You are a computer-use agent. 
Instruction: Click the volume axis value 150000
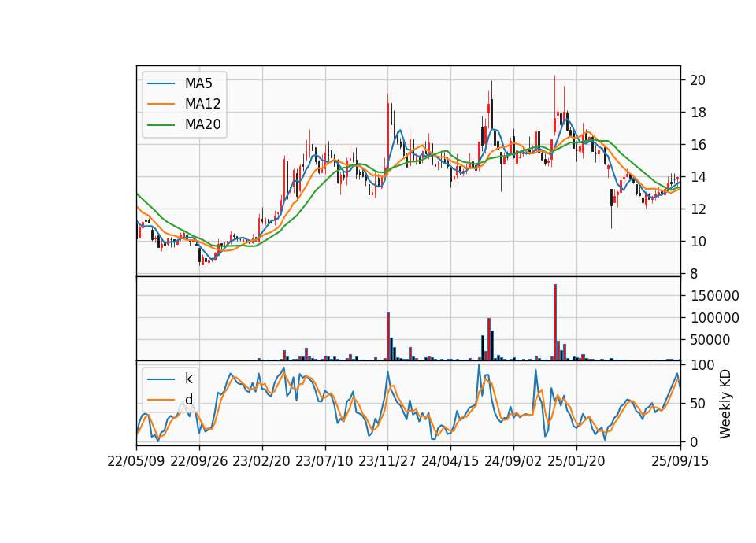(x=714, y=296)
